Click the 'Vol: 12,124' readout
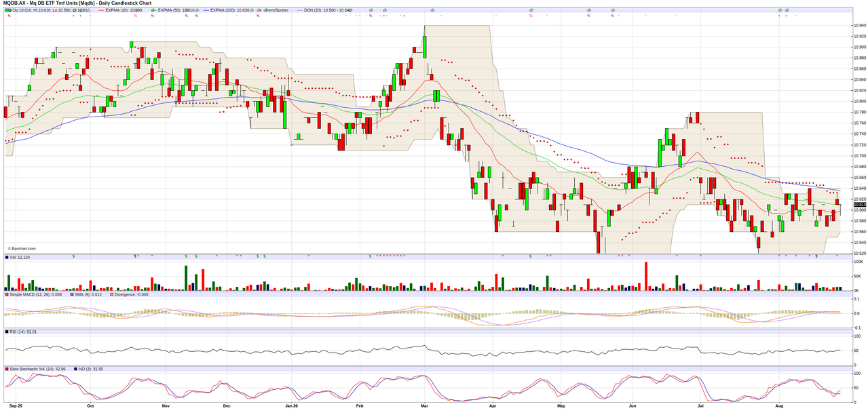This screenshot has height=417, width=868. [20, 258]
